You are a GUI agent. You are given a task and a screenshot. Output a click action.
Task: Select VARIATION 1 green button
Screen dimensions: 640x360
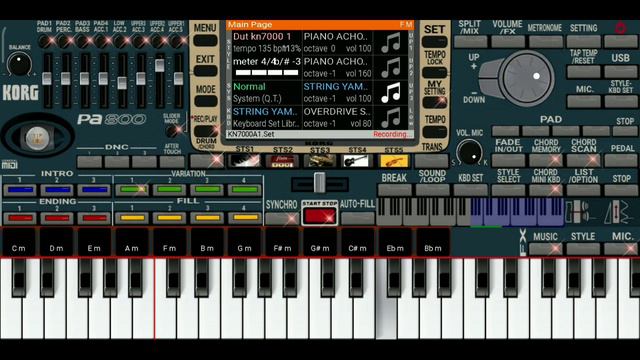[x=132, y=190]
